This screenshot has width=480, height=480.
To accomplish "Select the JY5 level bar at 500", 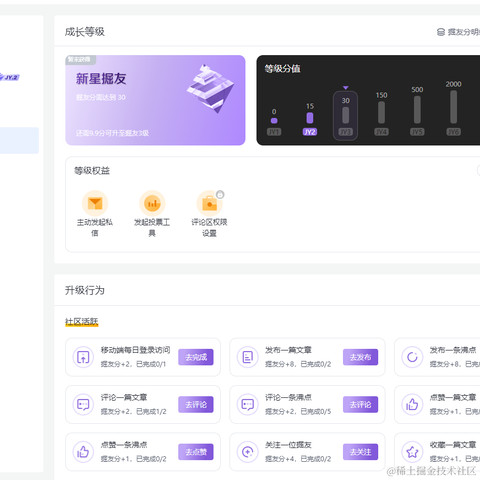I will pyautogui.click(x=417, y=110).
